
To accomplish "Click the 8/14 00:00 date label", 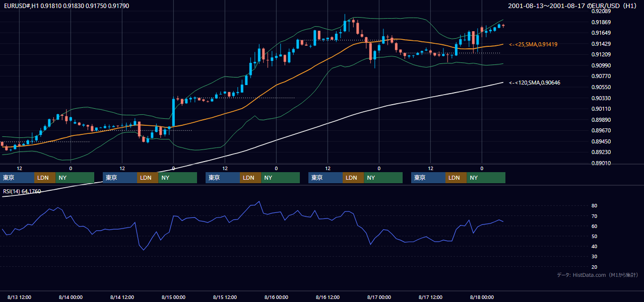I will (71, 297).
